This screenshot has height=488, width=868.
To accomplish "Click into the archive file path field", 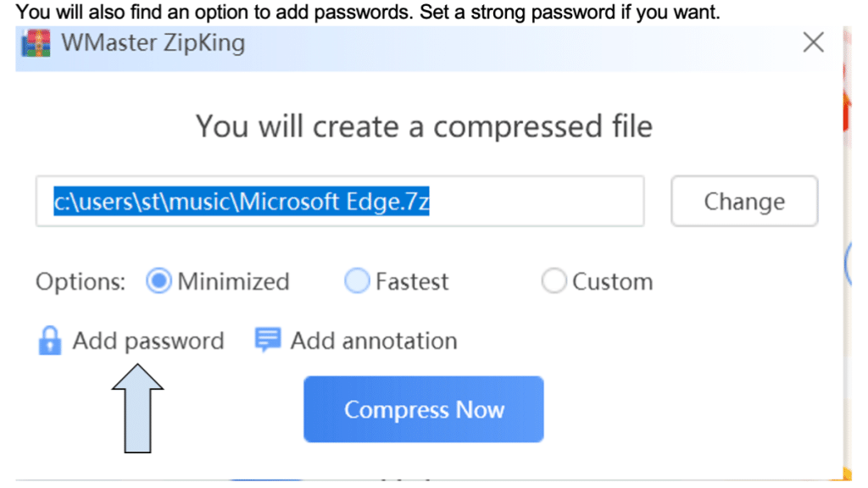I will click(x=339, y=202).
